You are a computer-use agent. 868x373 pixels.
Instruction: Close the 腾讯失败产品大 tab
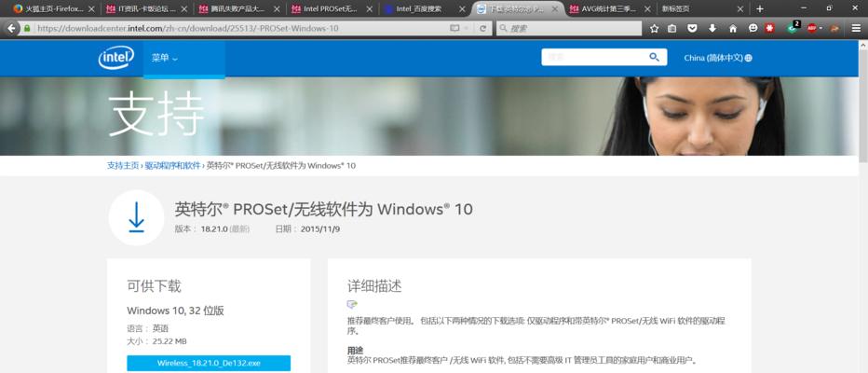pos(278,9)
